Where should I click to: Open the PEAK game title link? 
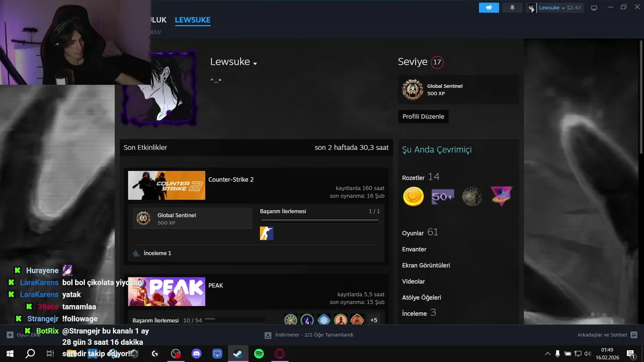[x=216, y=286]
